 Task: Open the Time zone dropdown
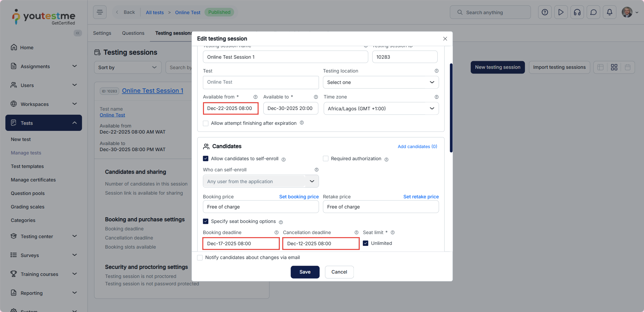click(381, 109)
